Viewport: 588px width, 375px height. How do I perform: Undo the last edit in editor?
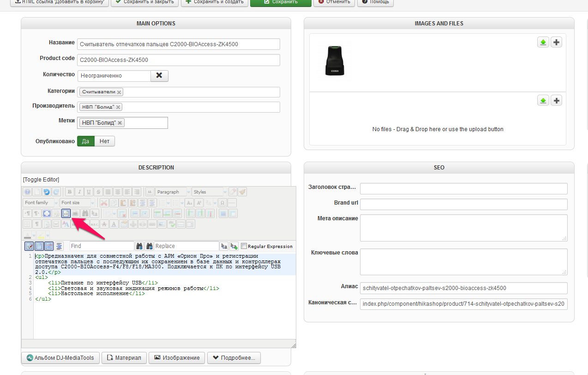(47, 192)
